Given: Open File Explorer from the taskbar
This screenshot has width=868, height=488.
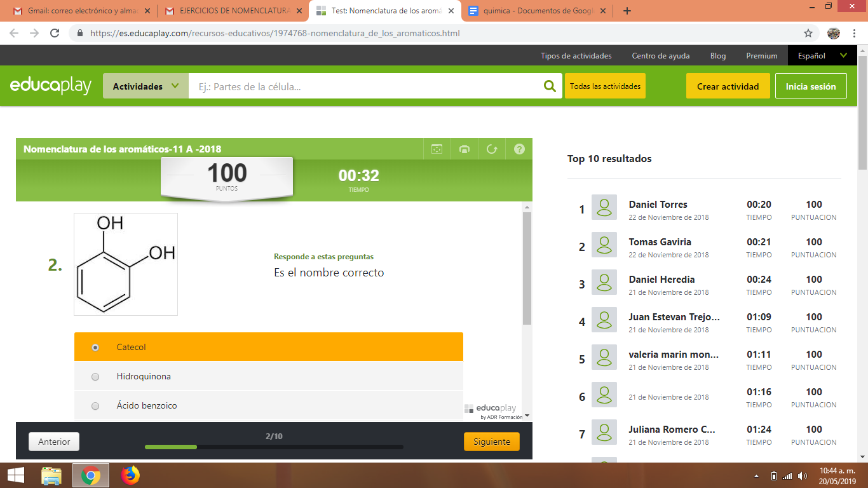Looking at the screenshot, I should pyautogui.click(x=51, y=475).
